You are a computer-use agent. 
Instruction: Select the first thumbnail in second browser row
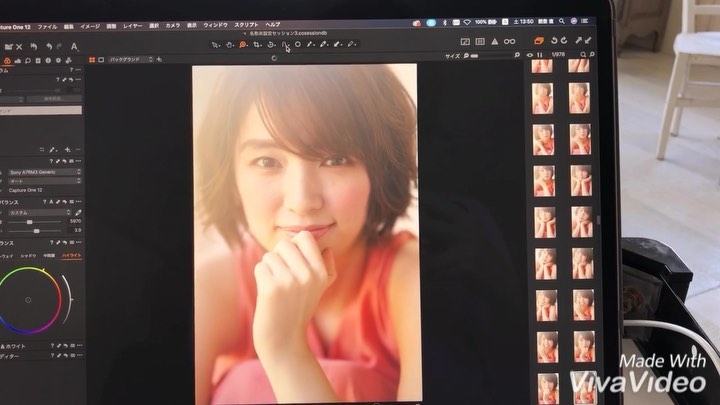(x=543, y=97)
